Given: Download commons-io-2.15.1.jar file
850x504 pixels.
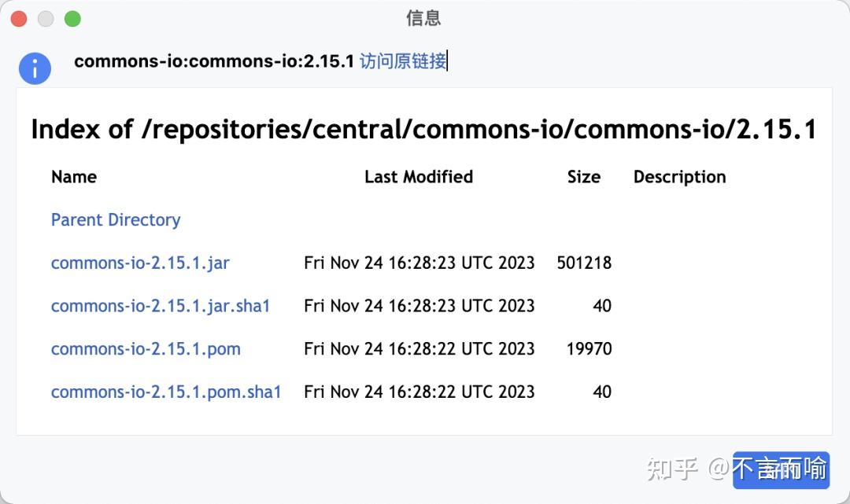Looking at the screenshot, I should click(x=140, y=263).
